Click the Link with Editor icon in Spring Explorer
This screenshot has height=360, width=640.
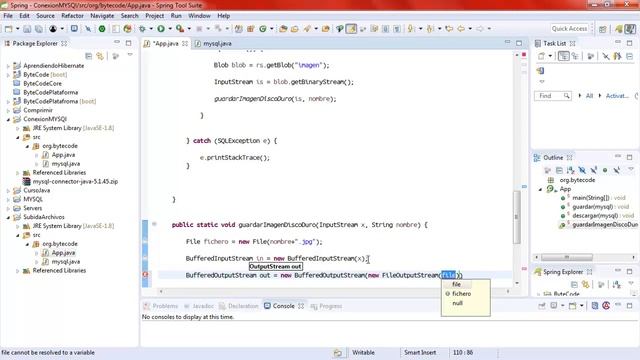point(586,284)
